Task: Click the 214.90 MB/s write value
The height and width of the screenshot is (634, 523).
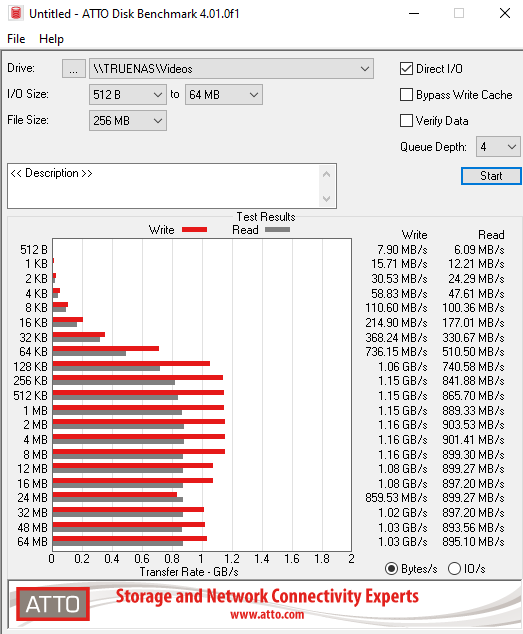Action: tap(396, 323)
